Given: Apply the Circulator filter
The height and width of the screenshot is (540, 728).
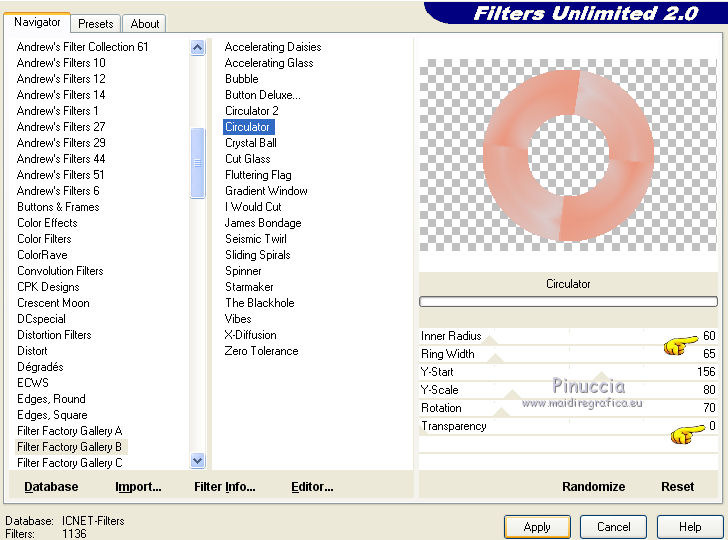Looking at the screenshot, I should tap(537, 527).
